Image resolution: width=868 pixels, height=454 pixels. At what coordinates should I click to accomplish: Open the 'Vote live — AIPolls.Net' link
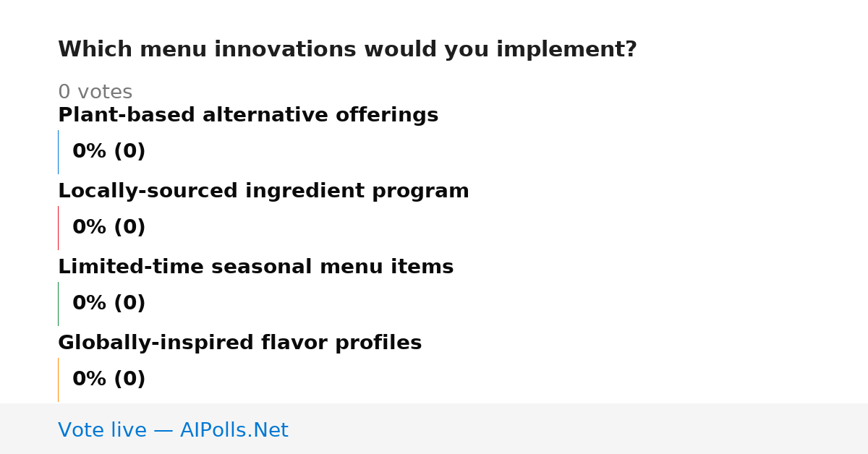[173, 431]
